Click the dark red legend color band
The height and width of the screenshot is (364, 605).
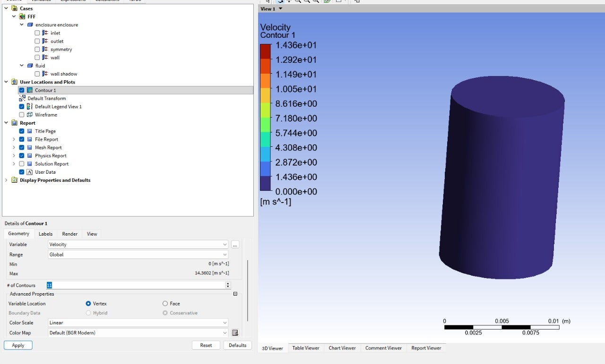tap(266, 51)
